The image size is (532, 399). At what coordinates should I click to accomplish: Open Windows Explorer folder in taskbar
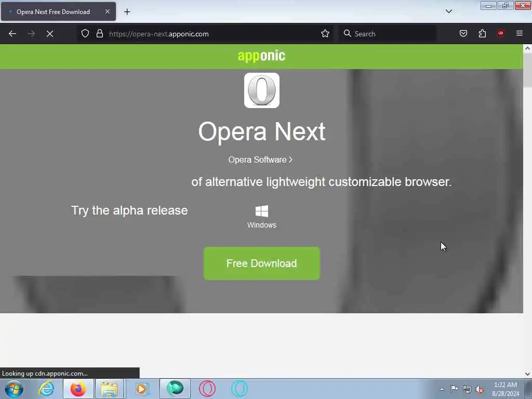pos(109,389)
